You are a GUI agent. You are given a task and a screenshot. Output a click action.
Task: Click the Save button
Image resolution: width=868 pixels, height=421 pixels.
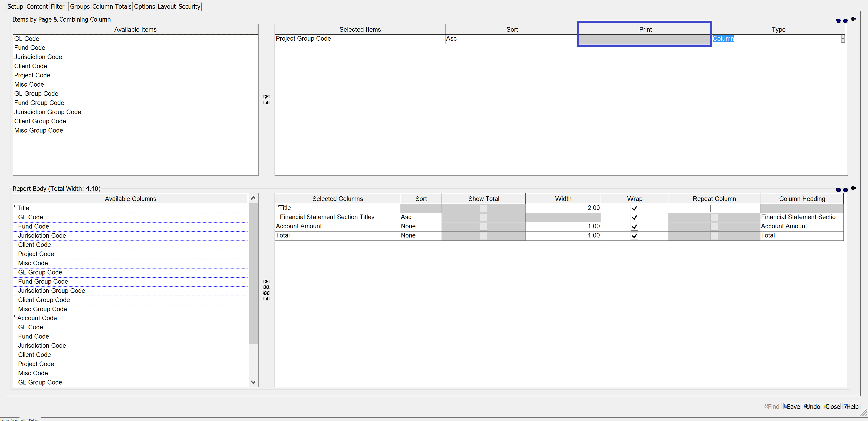(792, 407)
